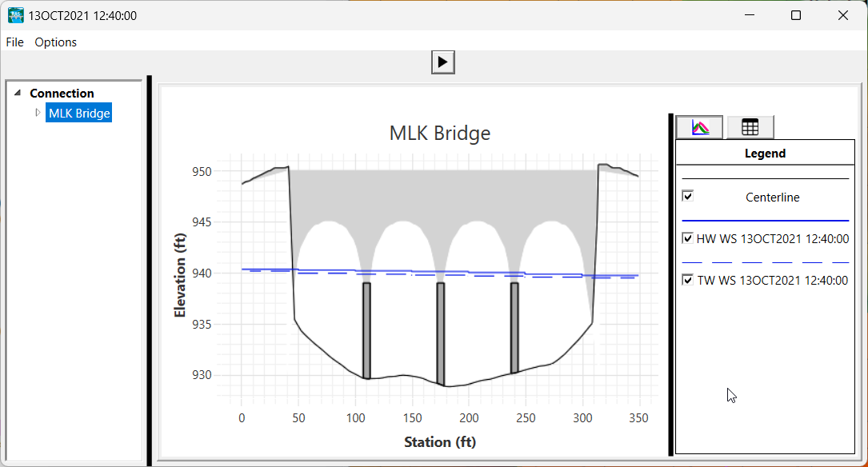
Task: Click the application icon in title bar
Action: (15, 15)
